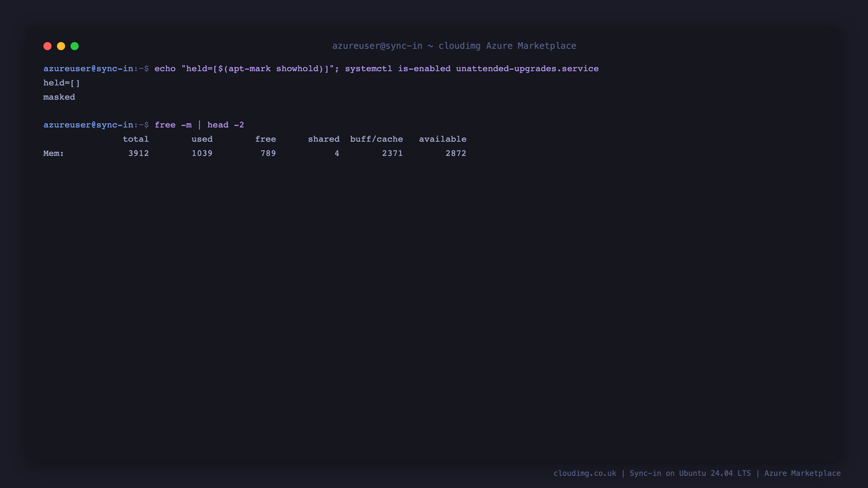Click the shared memory value '4'

pos(337,153)
